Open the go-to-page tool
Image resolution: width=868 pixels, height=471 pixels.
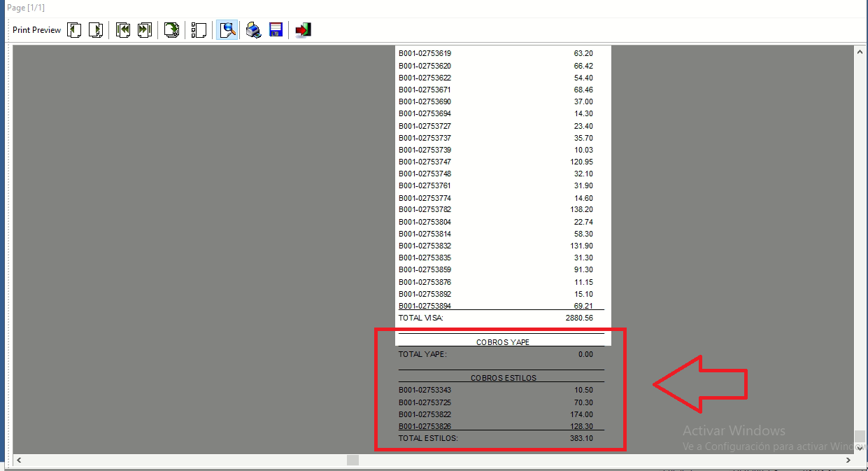click(171, 30)
